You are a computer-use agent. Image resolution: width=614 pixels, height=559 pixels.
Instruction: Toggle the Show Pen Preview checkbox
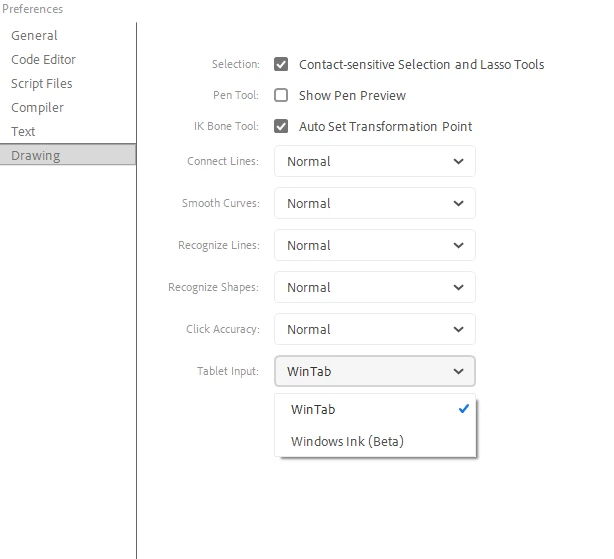[x=281, y=96]
